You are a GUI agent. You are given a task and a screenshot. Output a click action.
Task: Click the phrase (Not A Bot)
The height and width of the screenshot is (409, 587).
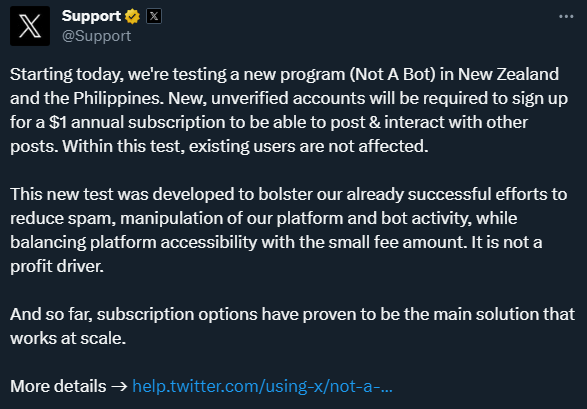point(392,74)
